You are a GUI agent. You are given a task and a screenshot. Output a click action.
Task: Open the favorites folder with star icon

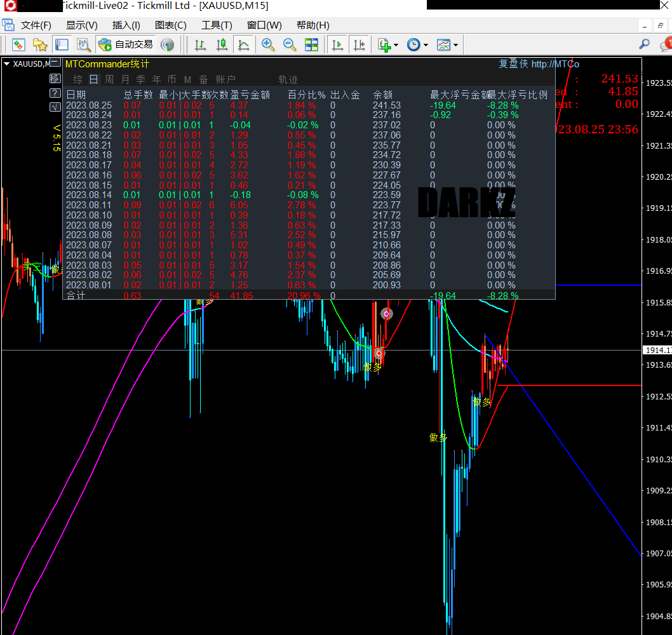click(40, 44)
